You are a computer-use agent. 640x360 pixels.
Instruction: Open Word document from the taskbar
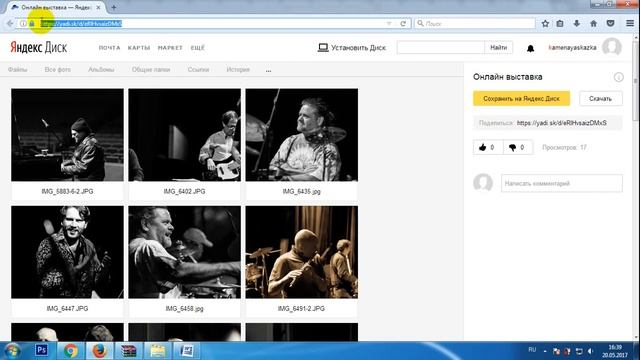coord(187,351)
